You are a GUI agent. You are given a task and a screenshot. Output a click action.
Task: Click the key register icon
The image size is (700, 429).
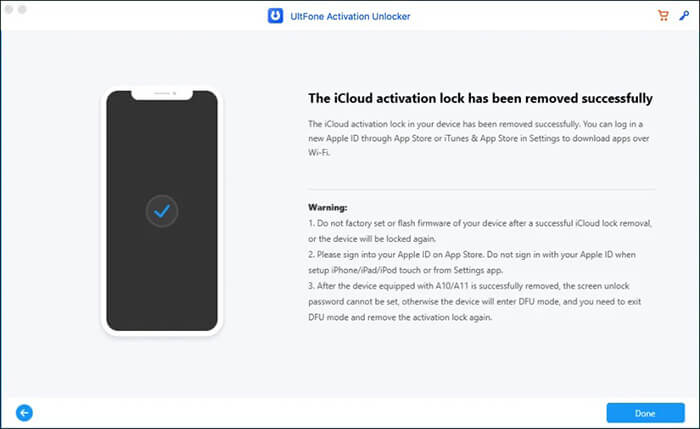click(x=684, y=16)
